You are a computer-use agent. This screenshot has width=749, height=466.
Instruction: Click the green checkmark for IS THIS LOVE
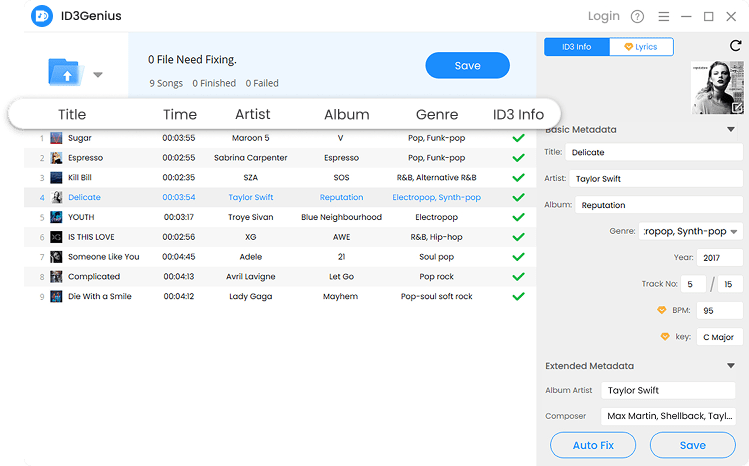pos(518,237)
